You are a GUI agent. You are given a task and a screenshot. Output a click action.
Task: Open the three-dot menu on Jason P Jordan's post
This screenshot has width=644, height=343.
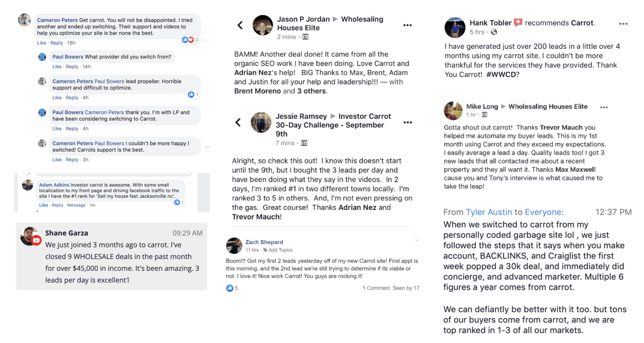point(407,25)
